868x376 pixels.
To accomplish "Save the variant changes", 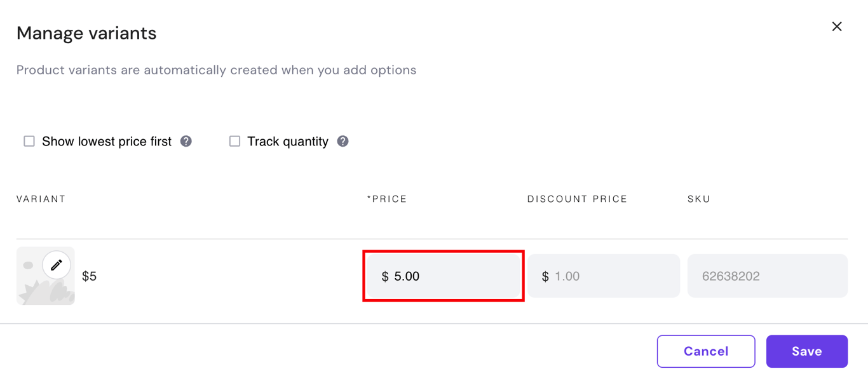I will 806,351.
